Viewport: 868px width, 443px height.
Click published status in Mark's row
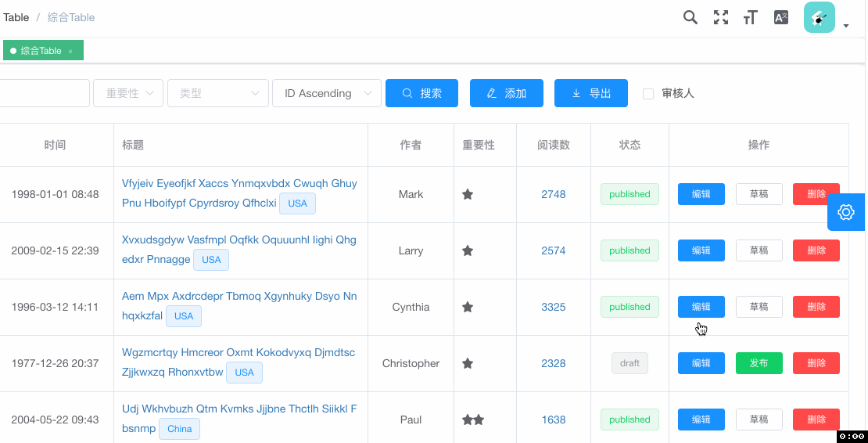pyautogui.click(x=630, y=194)
